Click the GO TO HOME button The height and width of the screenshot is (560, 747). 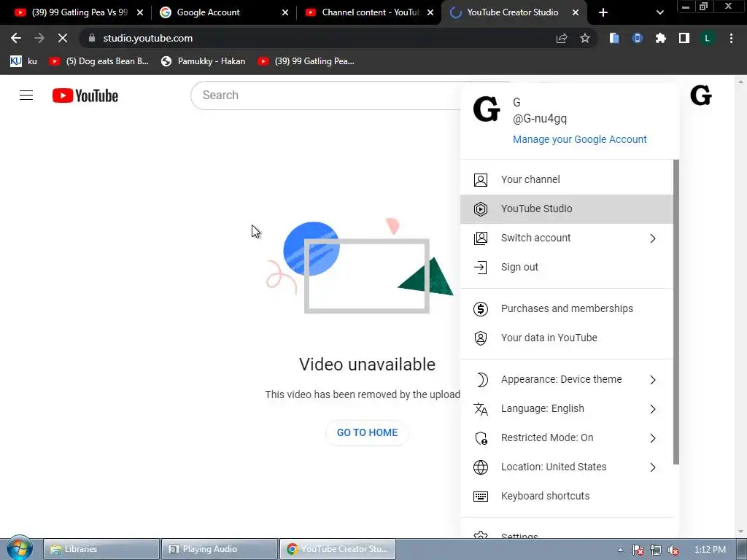coord(367,433)
